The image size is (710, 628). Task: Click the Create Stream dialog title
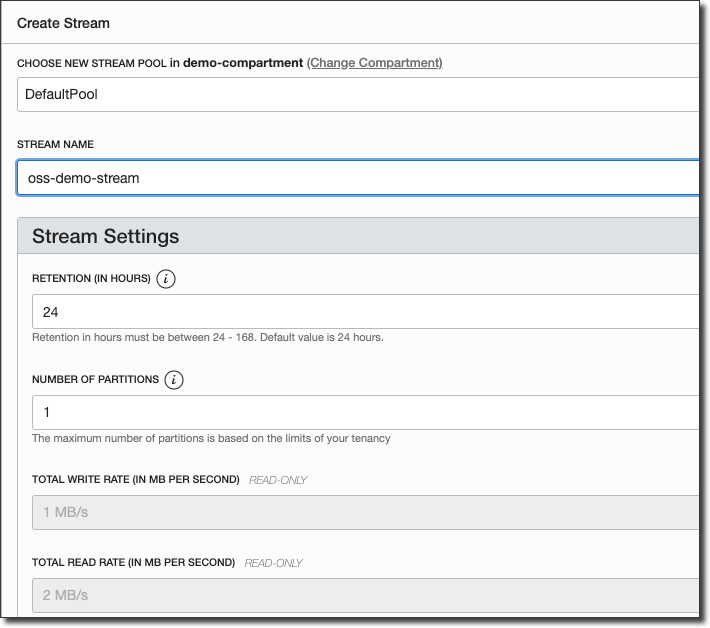(x=64, y=22)
